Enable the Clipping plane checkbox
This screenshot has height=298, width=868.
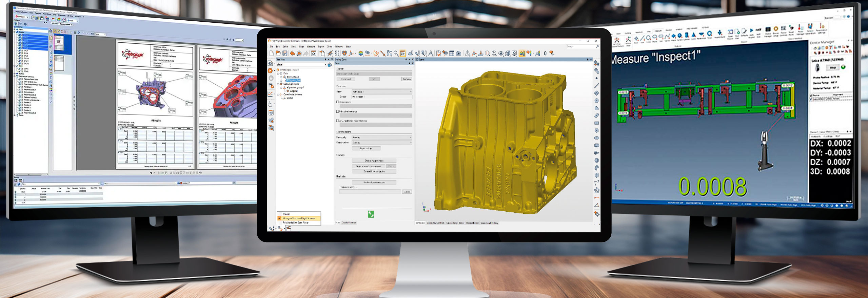click(x=337, y=102)
